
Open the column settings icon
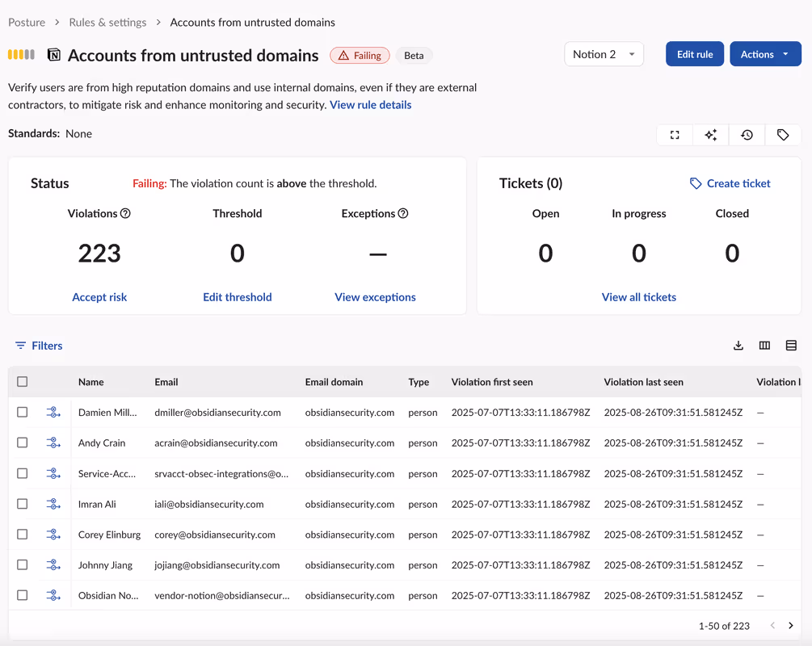(x=764, y=346)
